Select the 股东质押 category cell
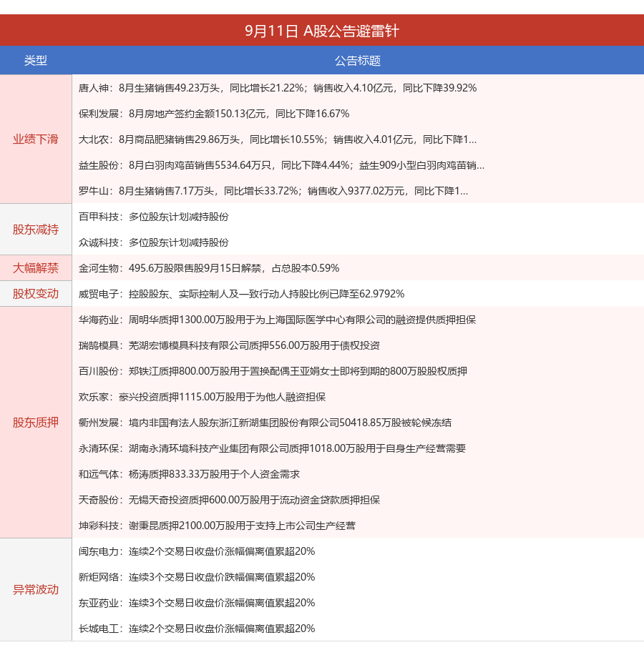The width and height of the screenshot is (644, 655). pos(36,423)
